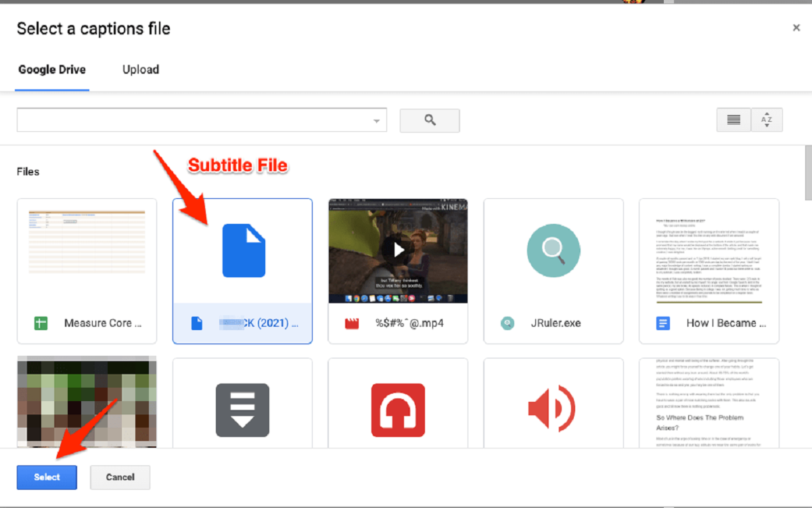Select the red speaker audio file
Viewport: 812px width, 508px height.
[x=554, y=410]
